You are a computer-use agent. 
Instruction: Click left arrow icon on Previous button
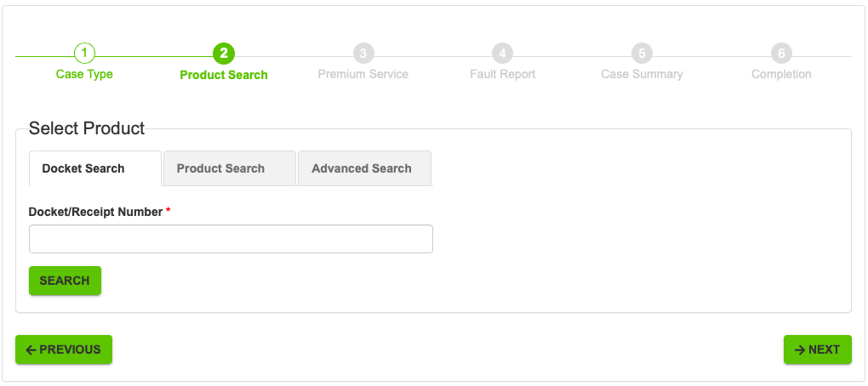(31, 349)
